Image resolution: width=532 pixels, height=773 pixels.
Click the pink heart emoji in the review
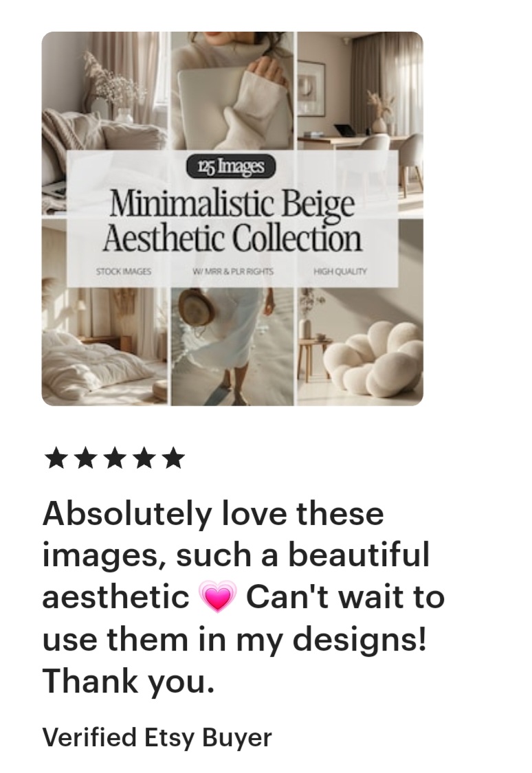(x=217, y=596)
